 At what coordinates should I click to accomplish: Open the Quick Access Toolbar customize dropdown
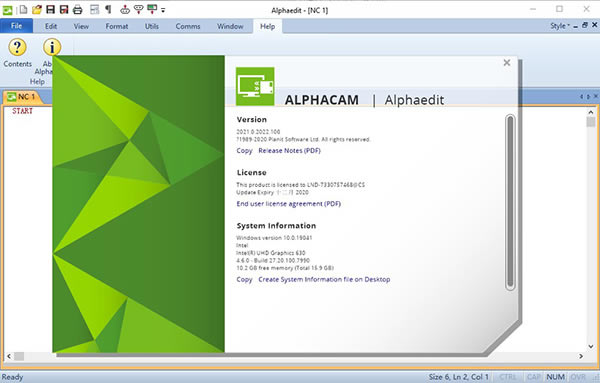point(163,10)
